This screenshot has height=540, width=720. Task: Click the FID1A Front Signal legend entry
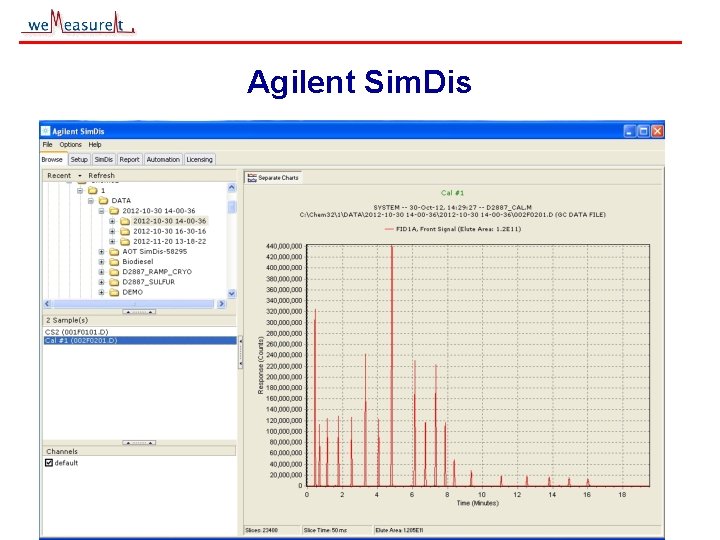[453, 229]
